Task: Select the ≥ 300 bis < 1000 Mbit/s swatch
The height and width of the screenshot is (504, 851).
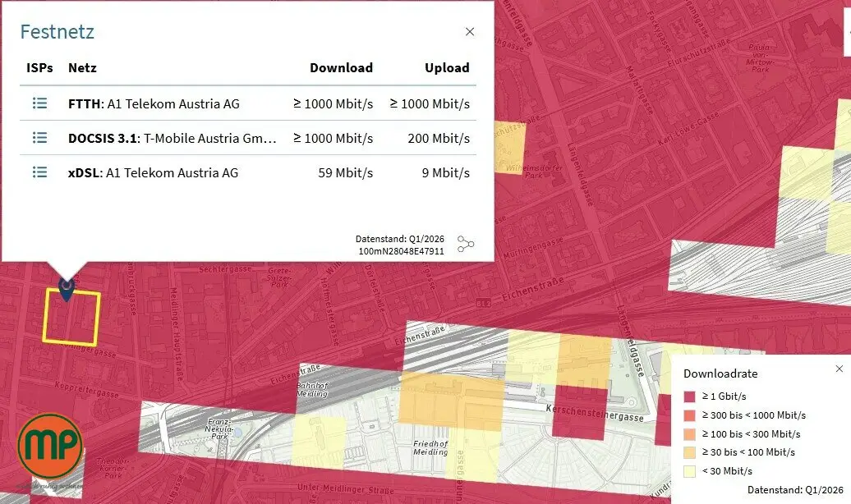Action: coord(689,415)
